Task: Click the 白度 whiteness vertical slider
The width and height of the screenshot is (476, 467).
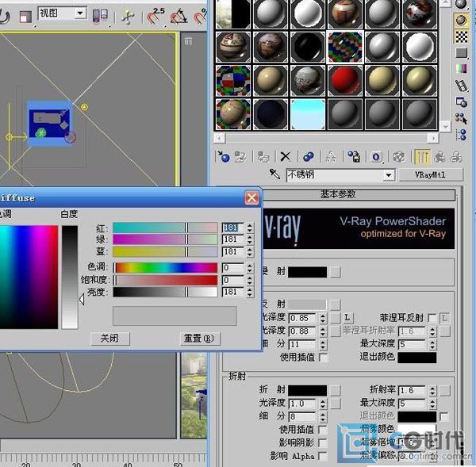Action: click(x=70, y=277)
